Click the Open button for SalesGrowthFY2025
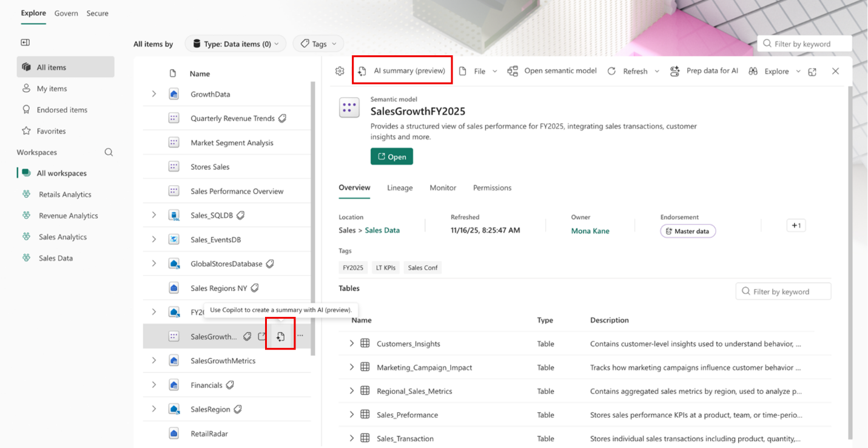 coord(391,156)
